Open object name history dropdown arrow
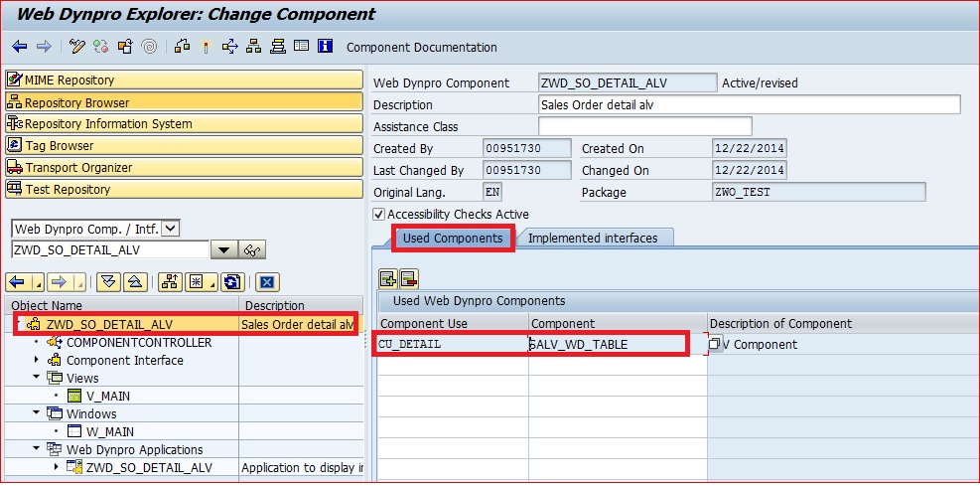This screenshot has width=980, height=486. 223,250
